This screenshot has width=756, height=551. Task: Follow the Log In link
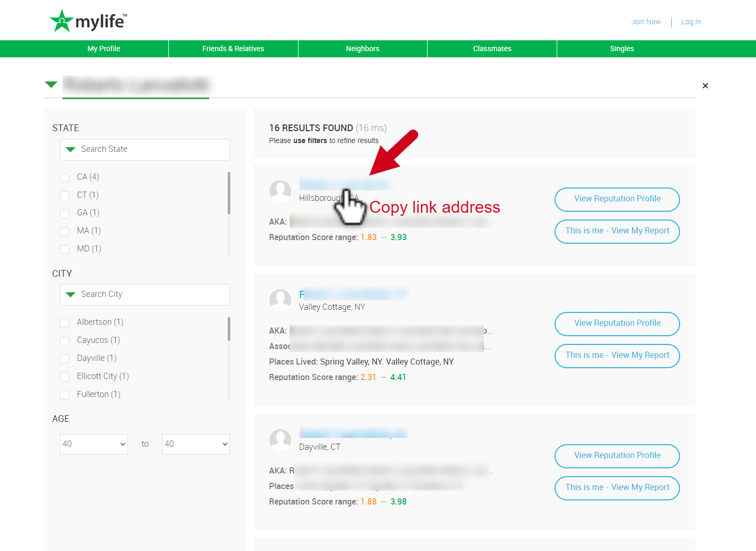click(x=691, y=22)
